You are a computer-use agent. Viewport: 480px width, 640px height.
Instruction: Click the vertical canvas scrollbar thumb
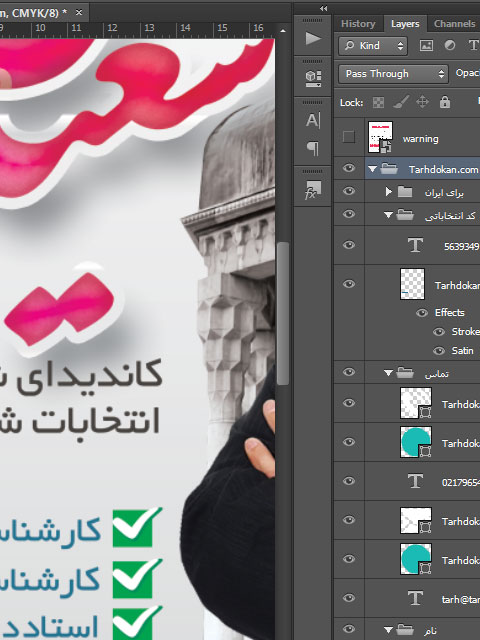(x=282, y=313)
